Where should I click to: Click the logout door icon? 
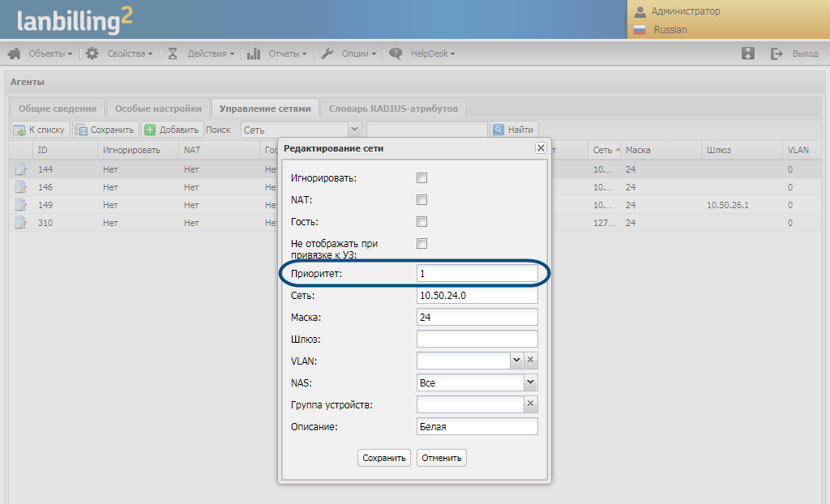coord(777,53)
